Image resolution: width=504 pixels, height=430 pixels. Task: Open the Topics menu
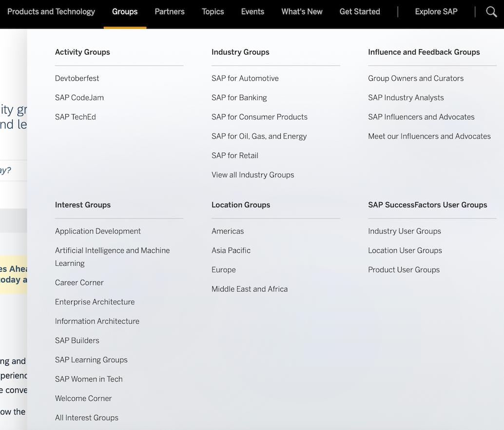[213, 12]
